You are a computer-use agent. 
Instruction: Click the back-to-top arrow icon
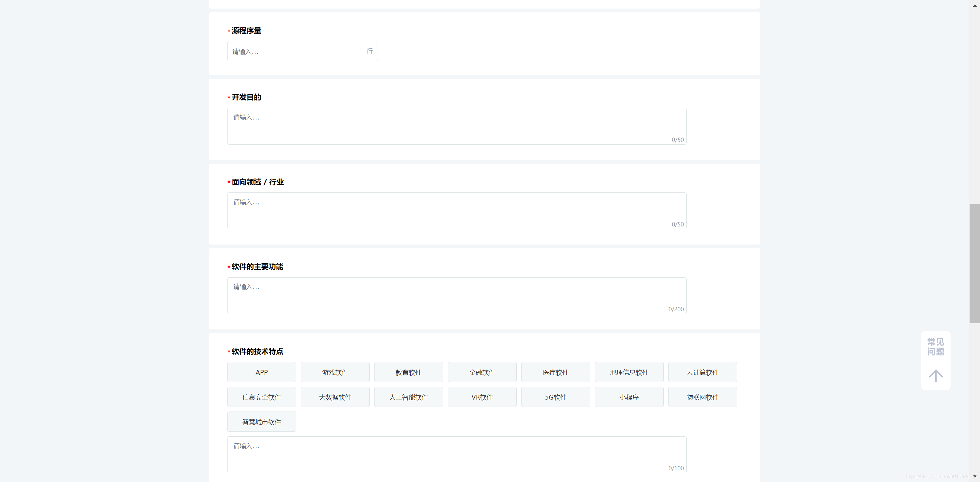(936, 375)
